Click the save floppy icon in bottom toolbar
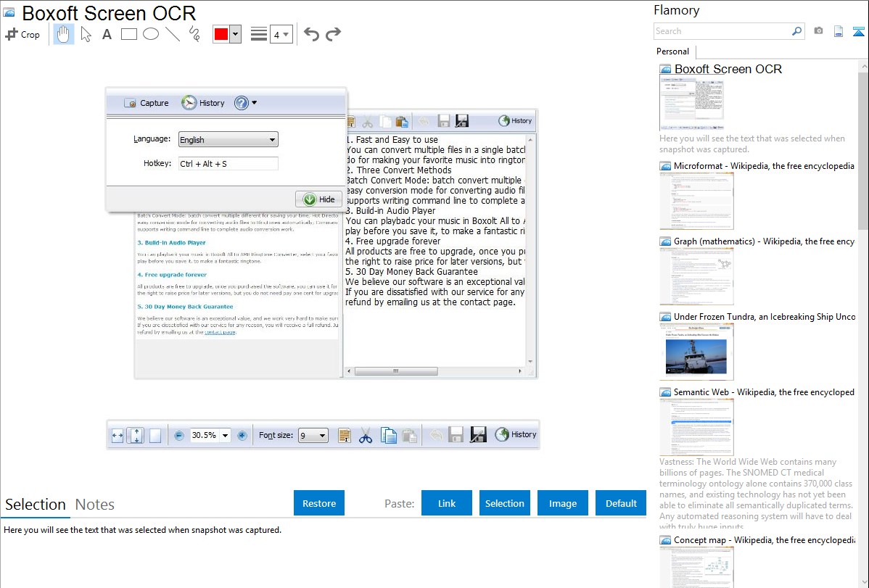The width and height of the screenshot is (869, 588). click(456, 434)
